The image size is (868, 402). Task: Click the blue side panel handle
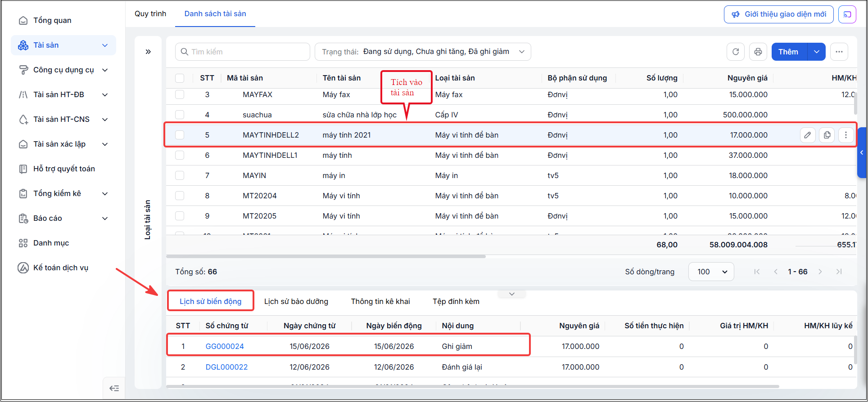point(862,153)
